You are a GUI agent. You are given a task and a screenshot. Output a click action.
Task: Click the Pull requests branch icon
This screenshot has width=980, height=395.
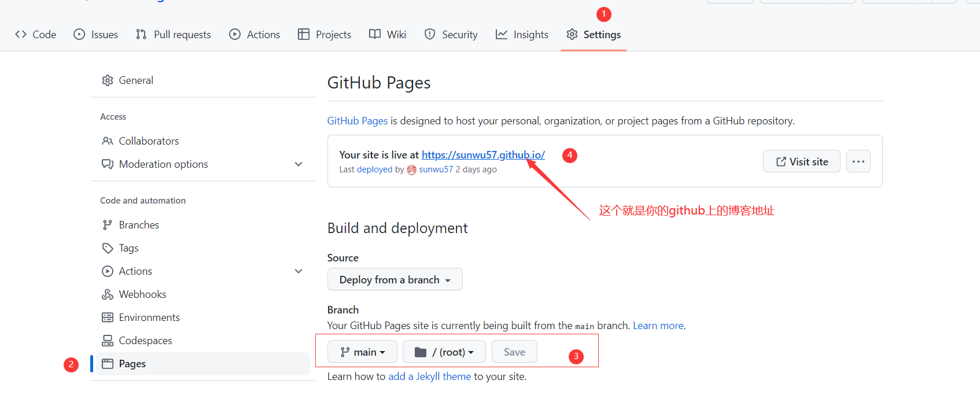141,34
